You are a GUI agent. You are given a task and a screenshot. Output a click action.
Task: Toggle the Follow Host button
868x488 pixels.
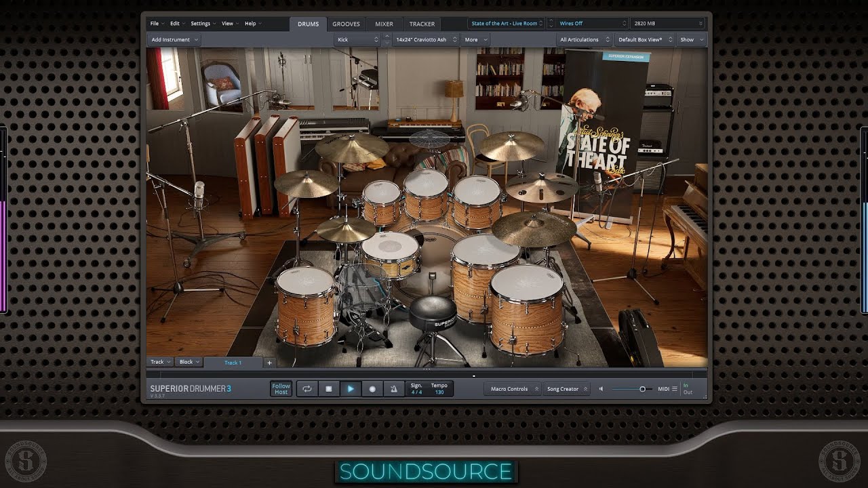(x=281, y=389)
